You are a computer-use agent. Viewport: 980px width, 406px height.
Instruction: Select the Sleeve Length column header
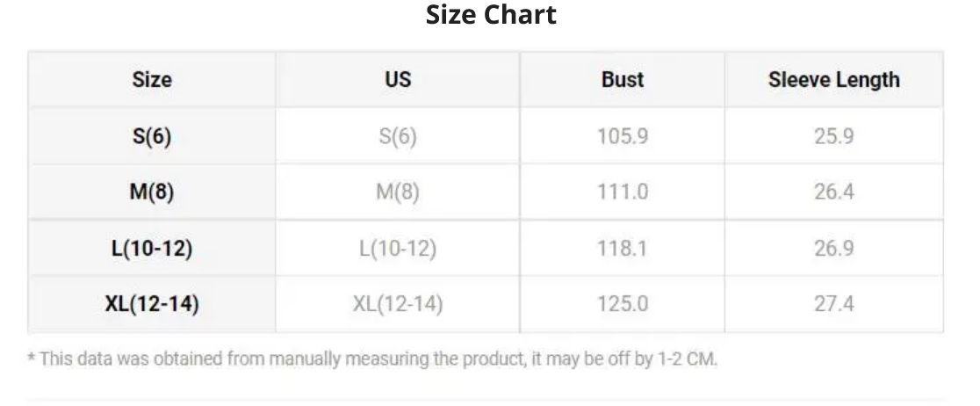coord(833,79)
